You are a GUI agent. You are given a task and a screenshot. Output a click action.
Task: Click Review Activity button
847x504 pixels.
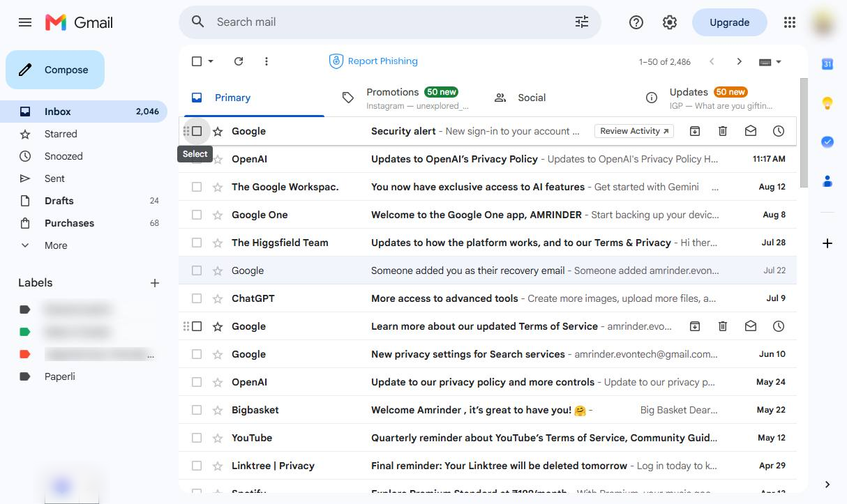pyautogui.click(x=634, y=131)
